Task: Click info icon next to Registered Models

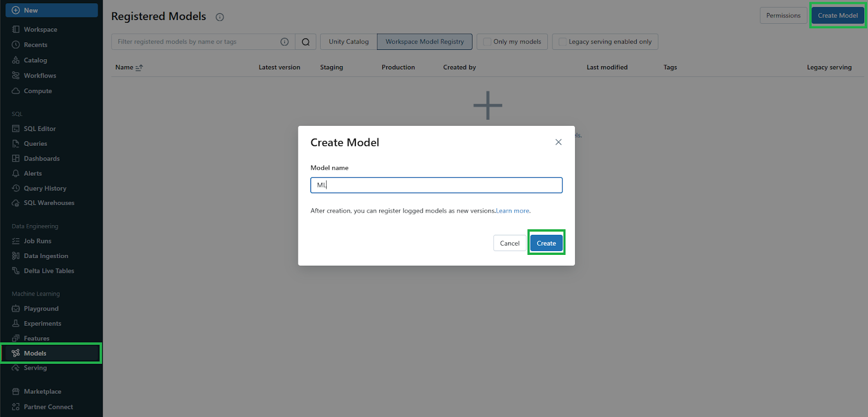Action: tap(220, 17)
